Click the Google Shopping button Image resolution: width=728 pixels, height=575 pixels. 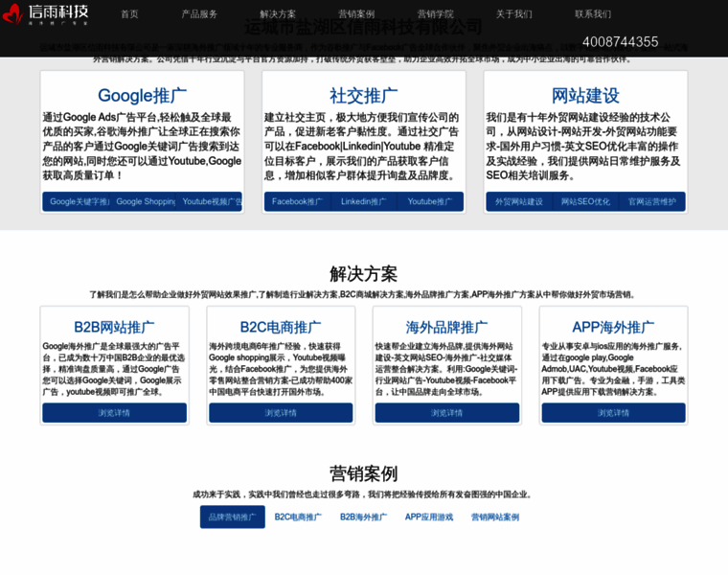143,201
